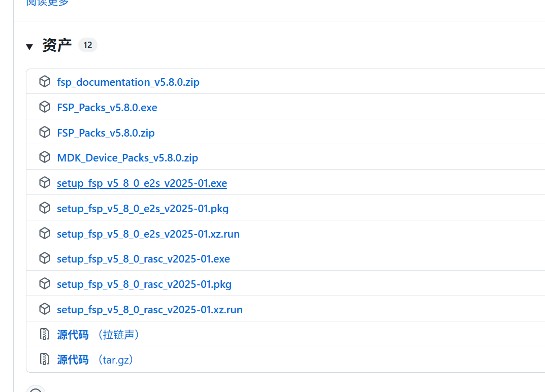This screenshot has width=545, height=392.
Task: Download setup_fsp_v5_8_0_e2s_v2025-01.xz.run
Action: point(148,234)
